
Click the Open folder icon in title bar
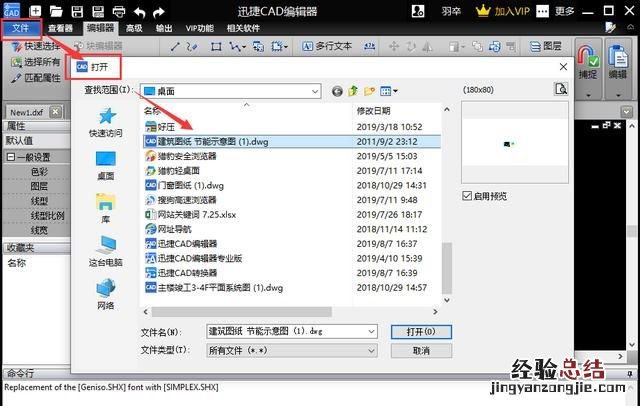(56, 11)
